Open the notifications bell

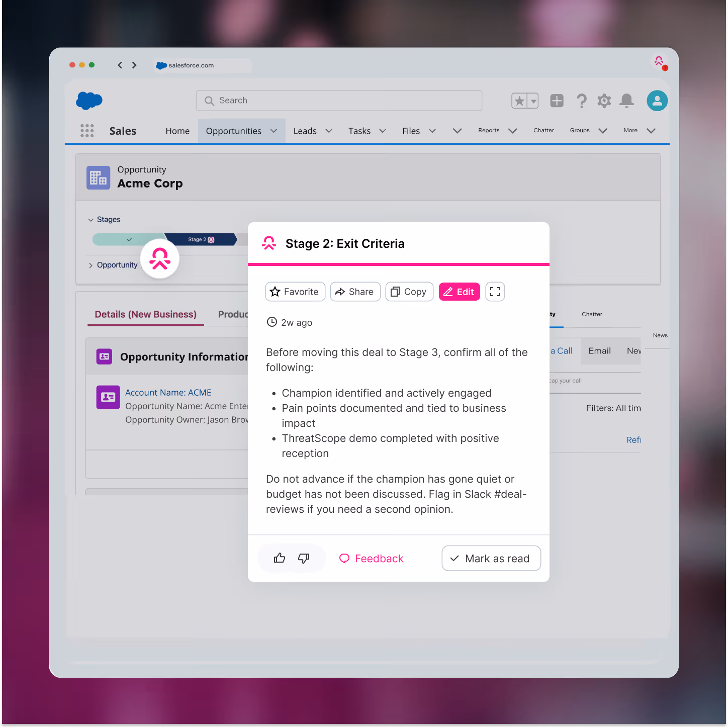(626, 101)
